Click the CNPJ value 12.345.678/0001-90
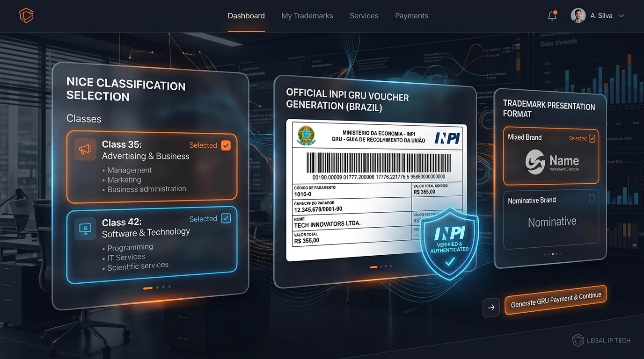The image size is (644, 359). tap(318, 209)
